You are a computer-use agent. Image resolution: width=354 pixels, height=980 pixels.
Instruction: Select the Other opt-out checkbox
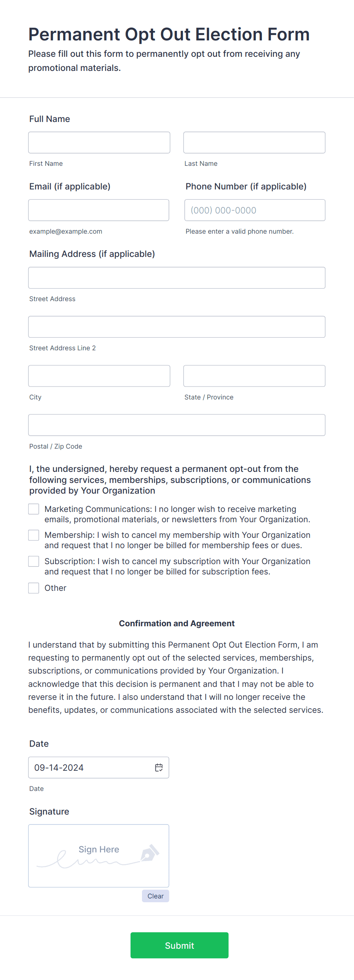(x=33, y=588)
